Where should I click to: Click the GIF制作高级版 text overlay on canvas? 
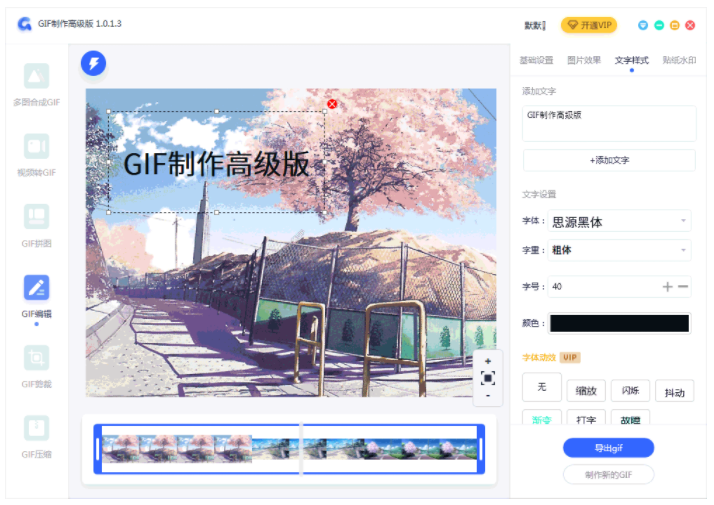(216, 164)
